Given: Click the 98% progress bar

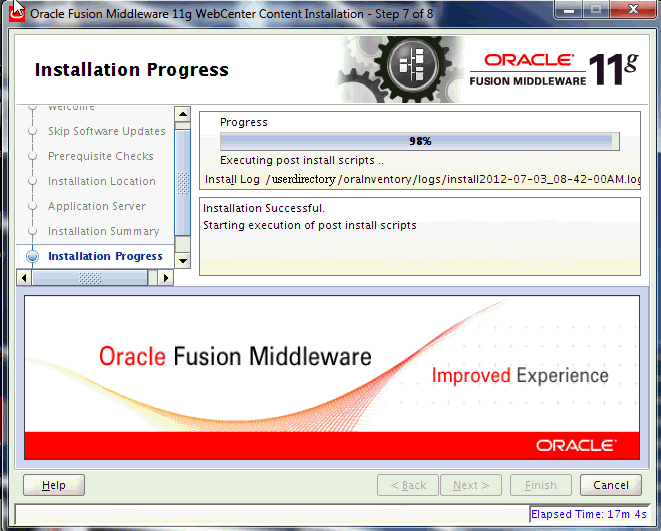Looking at the screenshot, I should pyautogui.click(x=419, y=141).
